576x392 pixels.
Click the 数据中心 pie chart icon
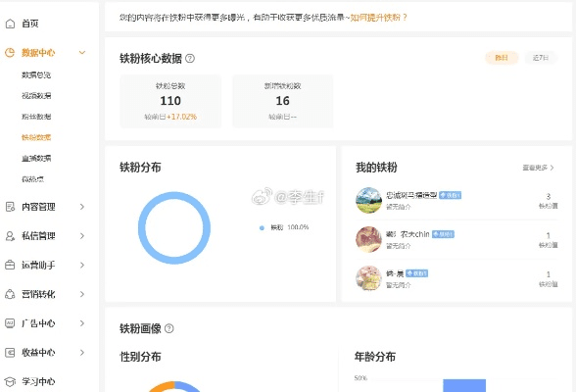tap(10, 53)
